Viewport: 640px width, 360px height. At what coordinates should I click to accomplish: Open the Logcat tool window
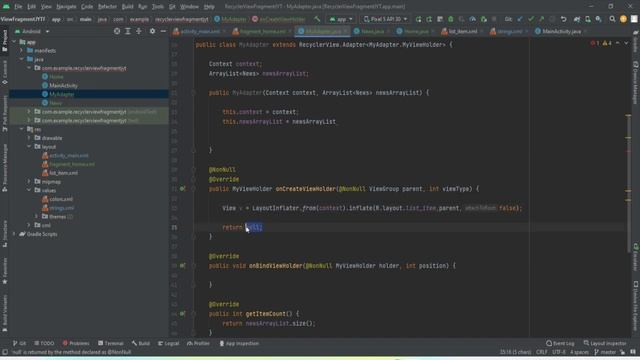click(x=168, y=343)
